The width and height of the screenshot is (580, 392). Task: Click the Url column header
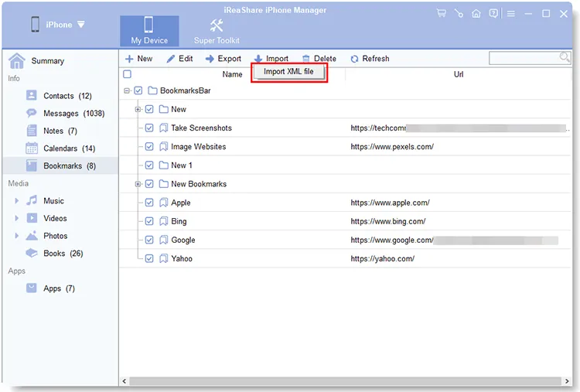coord(459,74)
